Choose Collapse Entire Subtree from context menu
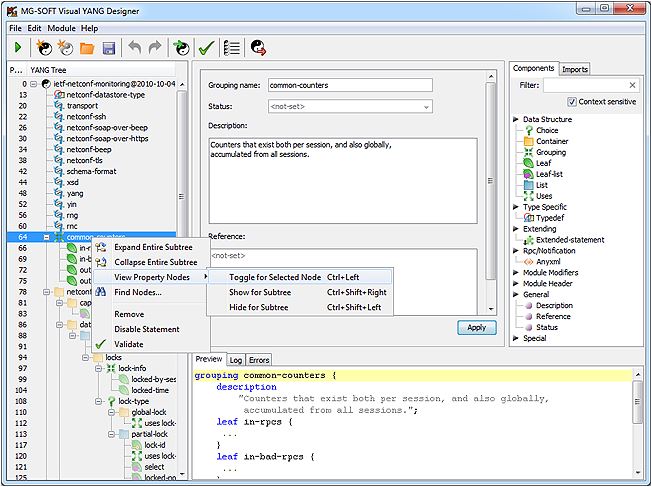 [150, 262]
